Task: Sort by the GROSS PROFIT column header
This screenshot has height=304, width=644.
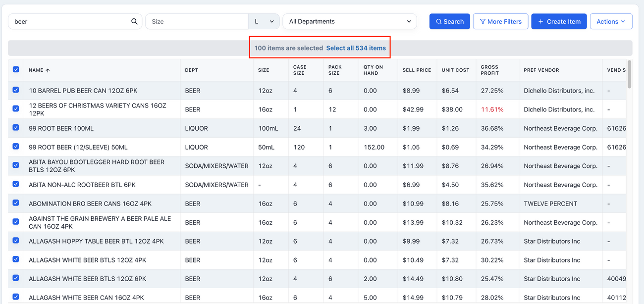Action: (489, 70)
